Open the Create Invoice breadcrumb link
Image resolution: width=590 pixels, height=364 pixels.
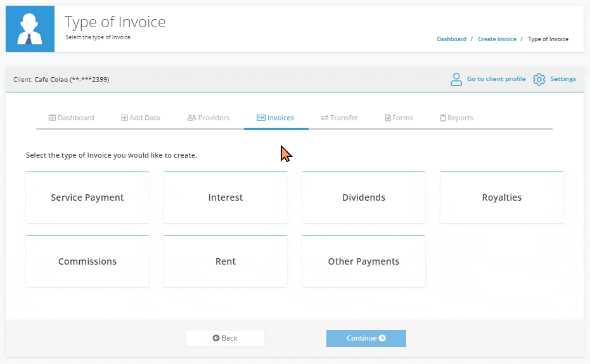[497, 39]
